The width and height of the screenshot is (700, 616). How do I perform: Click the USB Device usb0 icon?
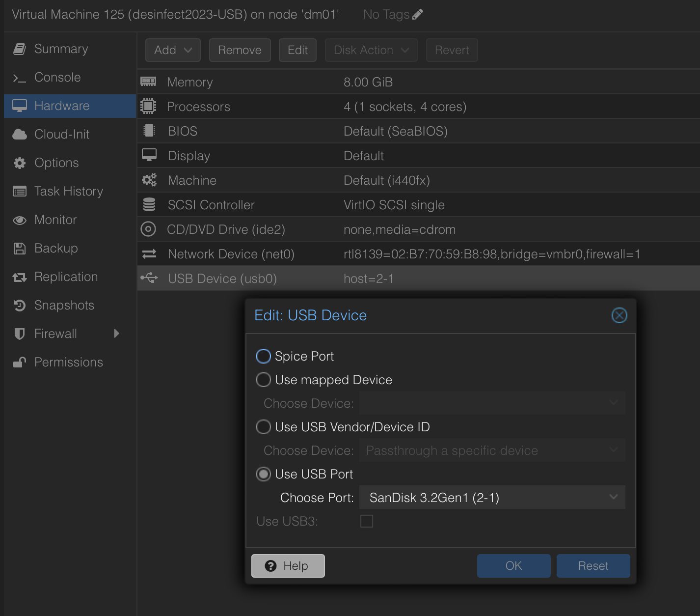coord(149,279)
